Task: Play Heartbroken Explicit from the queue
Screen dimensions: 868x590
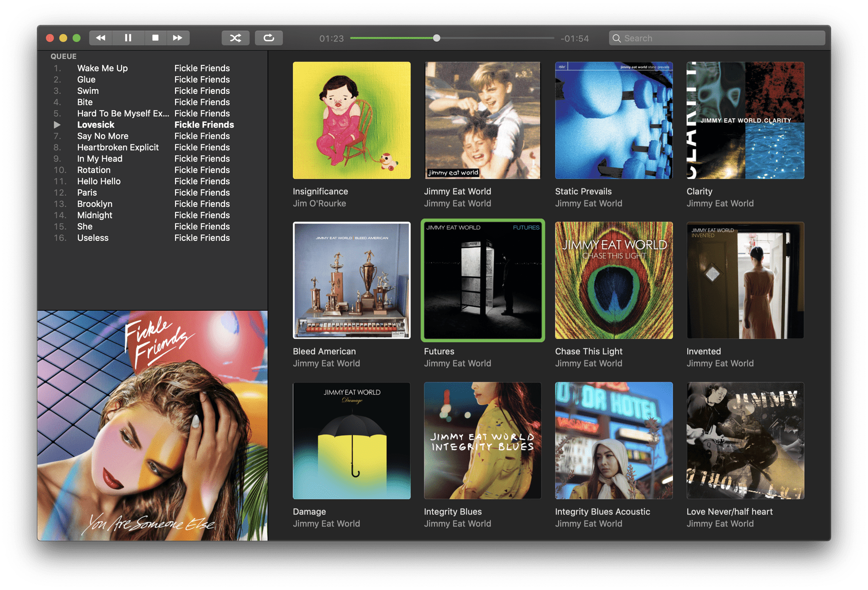Action: [117, 147]
